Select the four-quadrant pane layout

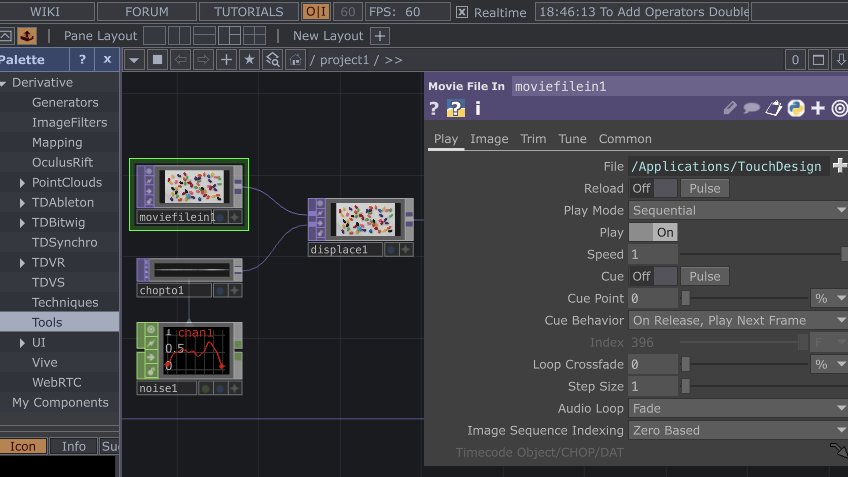[254, 36]
